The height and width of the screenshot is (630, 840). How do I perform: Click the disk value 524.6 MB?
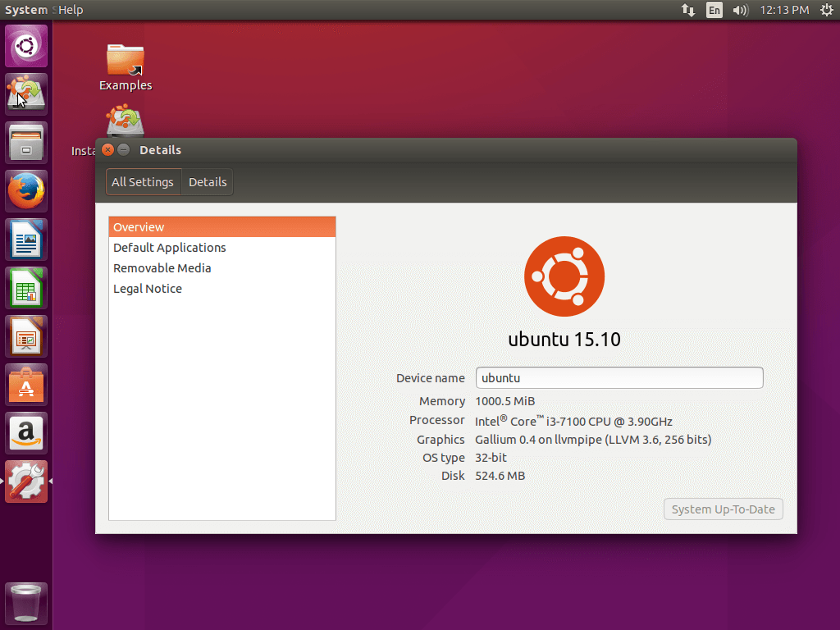[500, 476]
